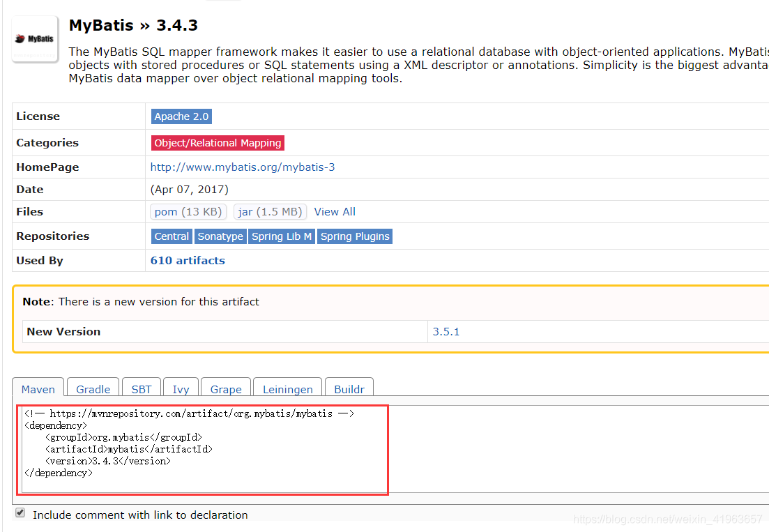Click the Files row label
This screenshot has width=769, height=532.
pos(30,212)
